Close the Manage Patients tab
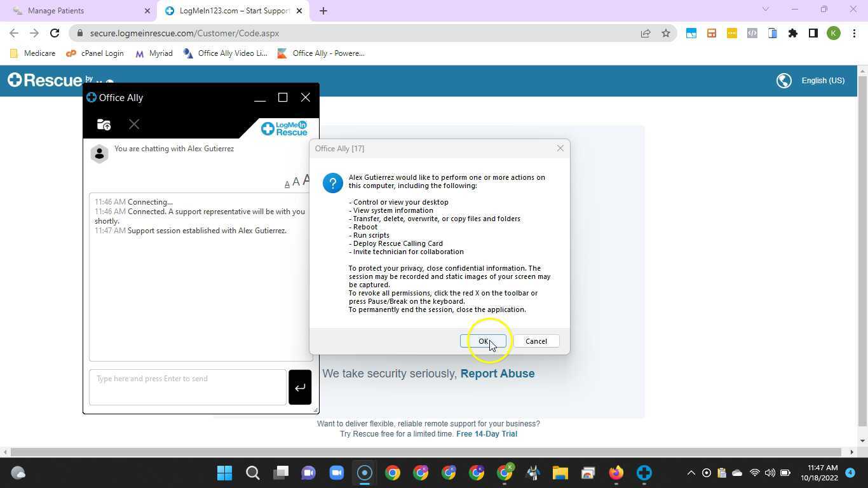 coord(147,11)
